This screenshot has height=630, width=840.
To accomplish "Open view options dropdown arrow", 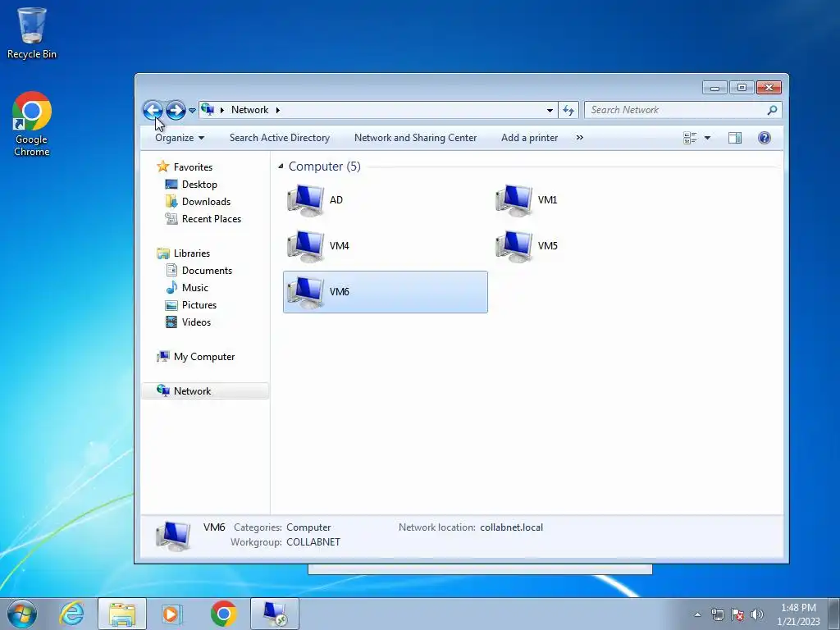I will (x=707, y=138).
